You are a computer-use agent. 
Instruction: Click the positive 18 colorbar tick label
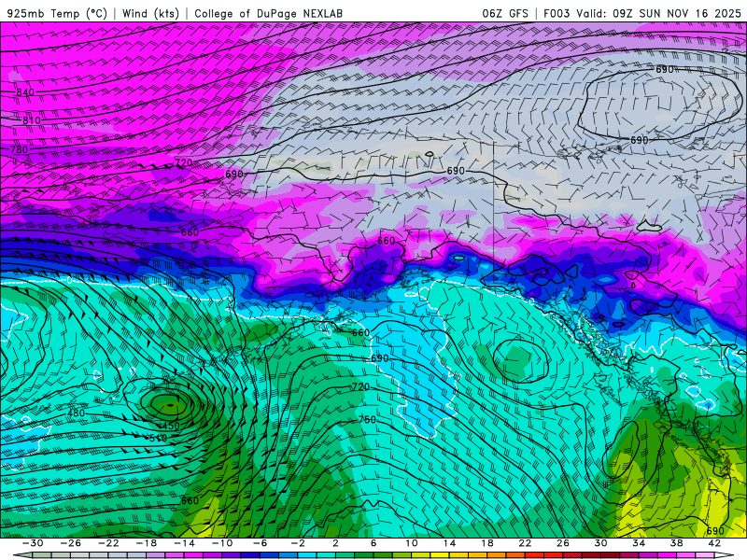486,543
